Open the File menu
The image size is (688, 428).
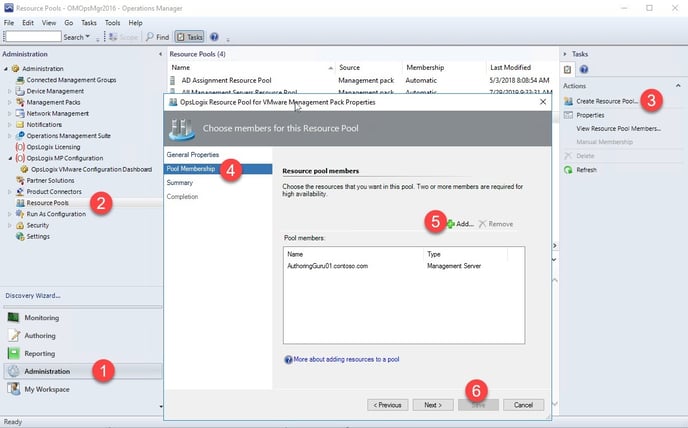pyautogui.click(x=9, y=23)
